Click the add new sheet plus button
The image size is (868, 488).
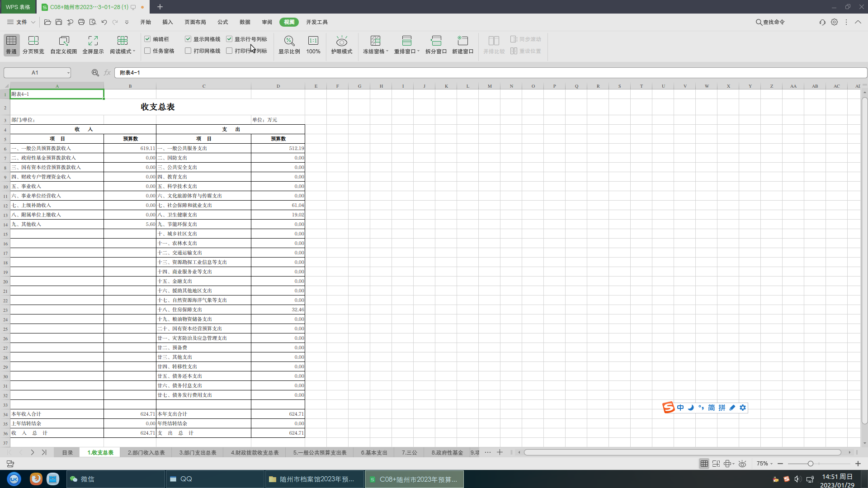click(500, 452)
